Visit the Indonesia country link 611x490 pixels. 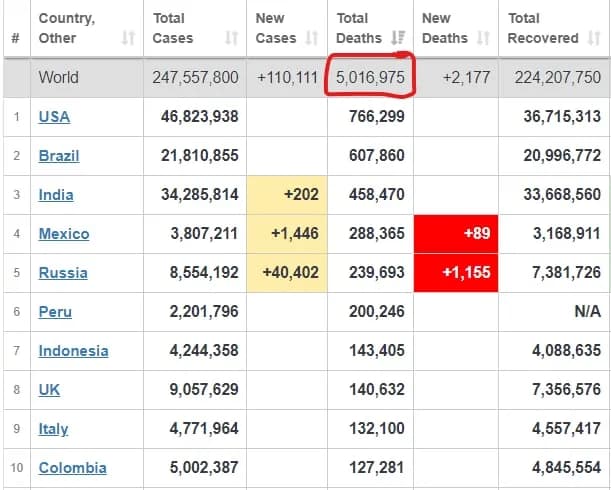point(73,350)
